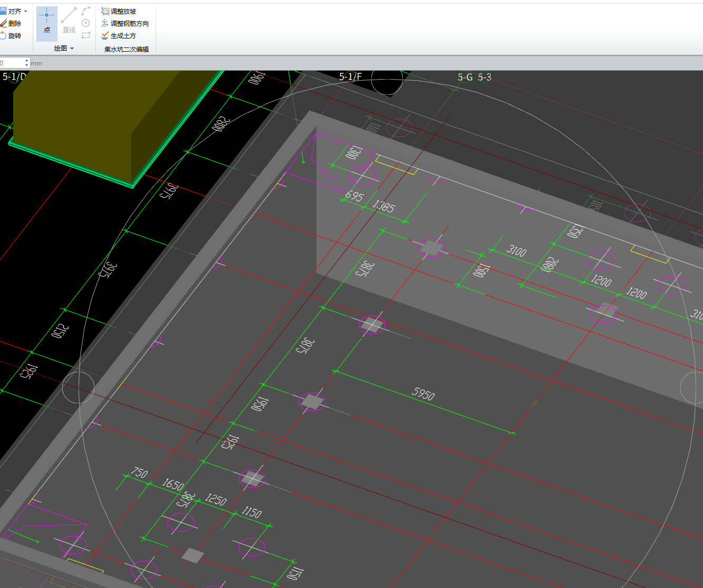703x588 pixels.
Task: Click the 2080 dimension text
Action: coord(550,264)
